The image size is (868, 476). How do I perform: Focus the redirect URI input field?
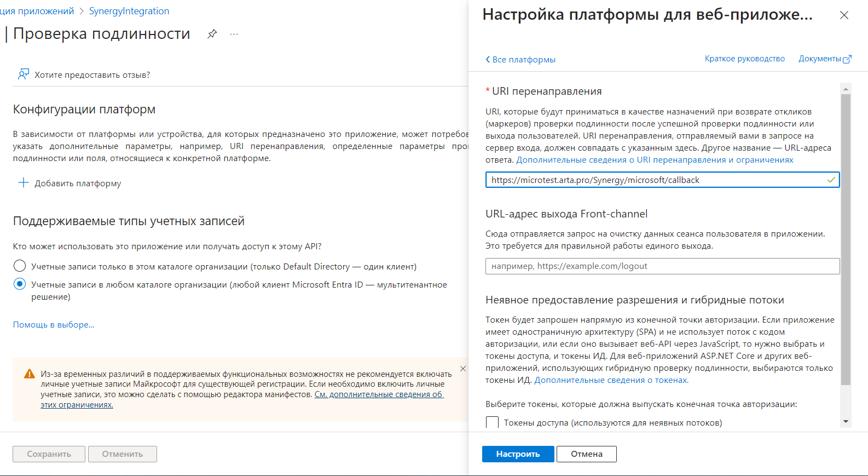[x=662, y=180]
